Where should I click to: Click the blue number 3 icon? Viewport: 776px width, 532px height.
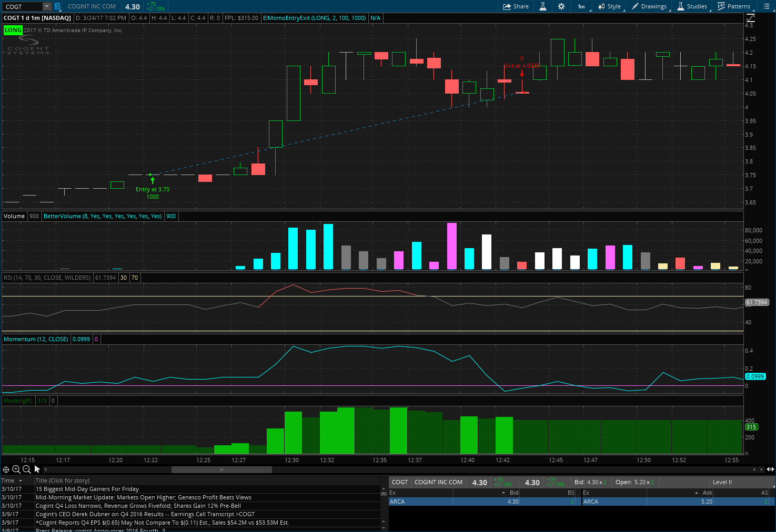pos(57,6)
